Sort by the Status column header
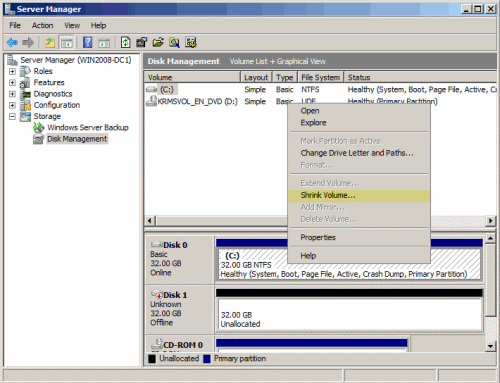This screenshot has height=383, width=500. [x=420, y=77]
